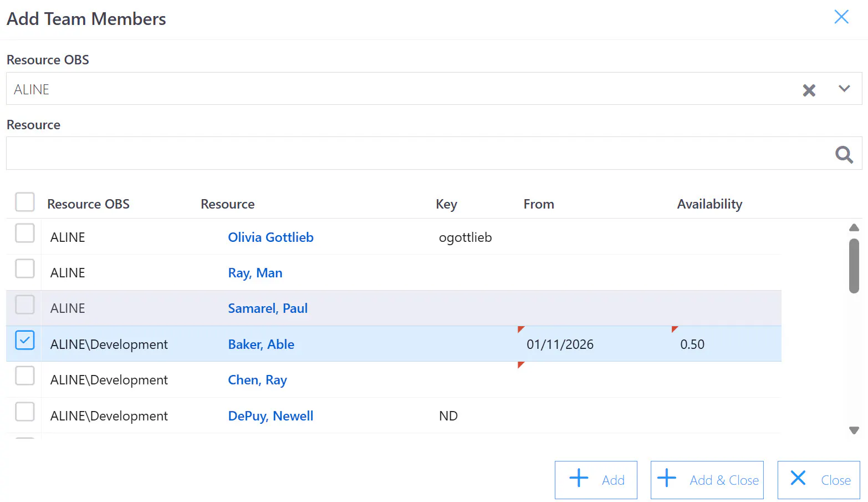Click the key cell ogottlieb
The width and height of the screenshot is (868, 502).
466,237
